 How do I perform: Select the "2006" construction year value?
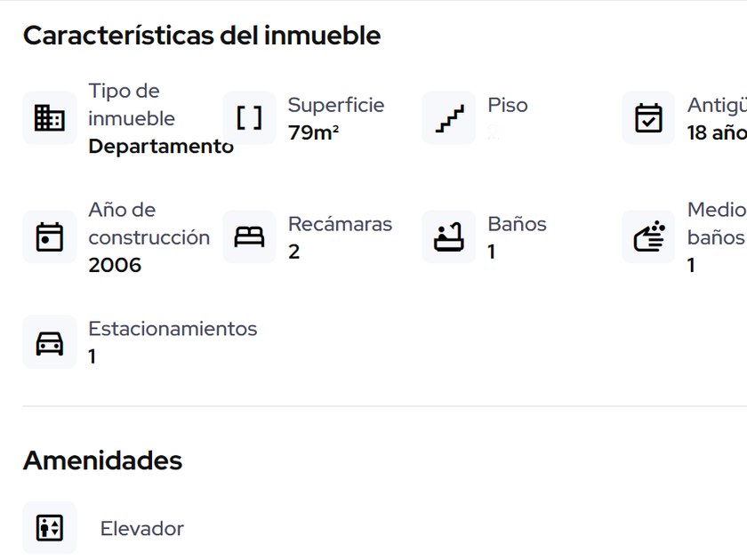coord(115,265)
